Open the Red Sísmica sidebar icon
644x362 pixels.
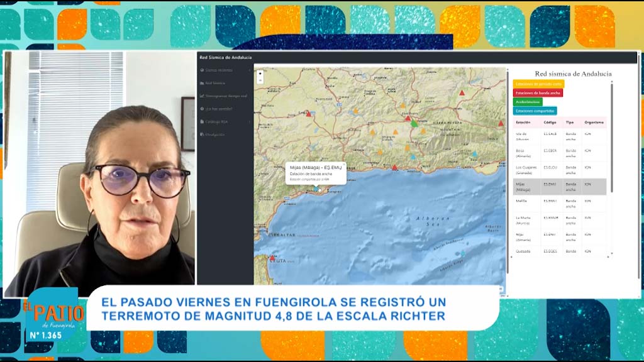pos(202,82)
